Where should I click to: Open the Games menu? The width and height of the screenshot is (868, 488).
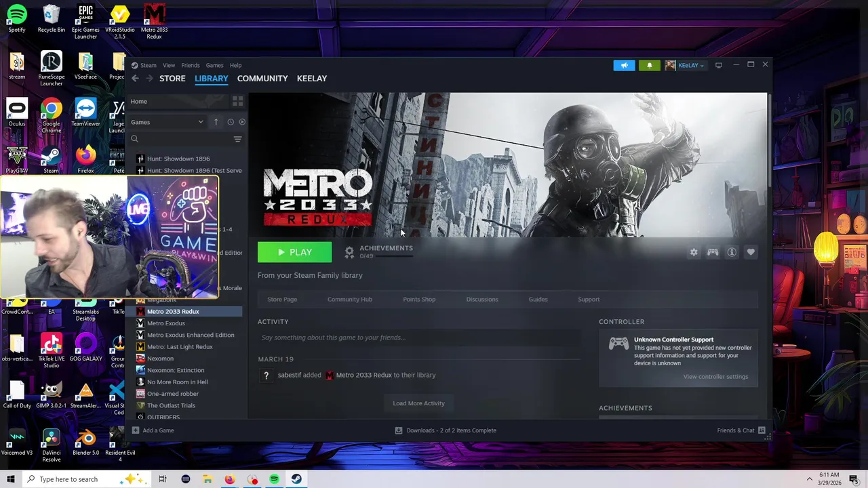point(214,65)
